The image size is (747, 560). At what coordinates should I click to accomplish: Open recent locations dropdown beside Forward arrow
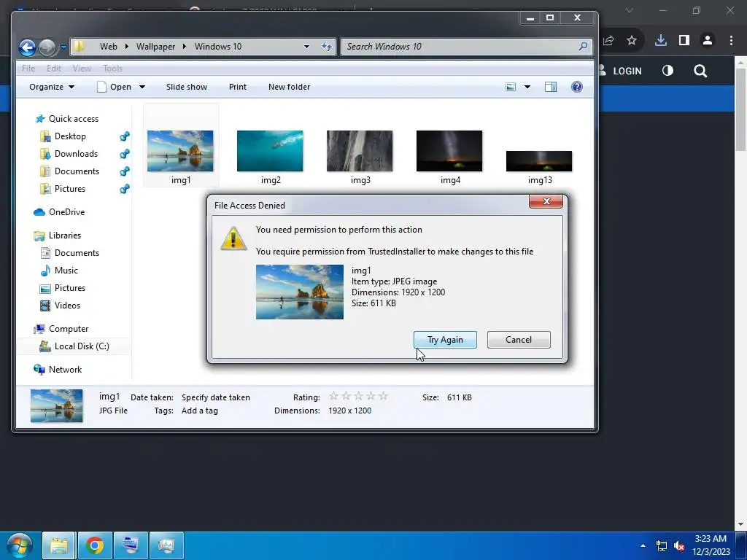(x=63, y=47)
